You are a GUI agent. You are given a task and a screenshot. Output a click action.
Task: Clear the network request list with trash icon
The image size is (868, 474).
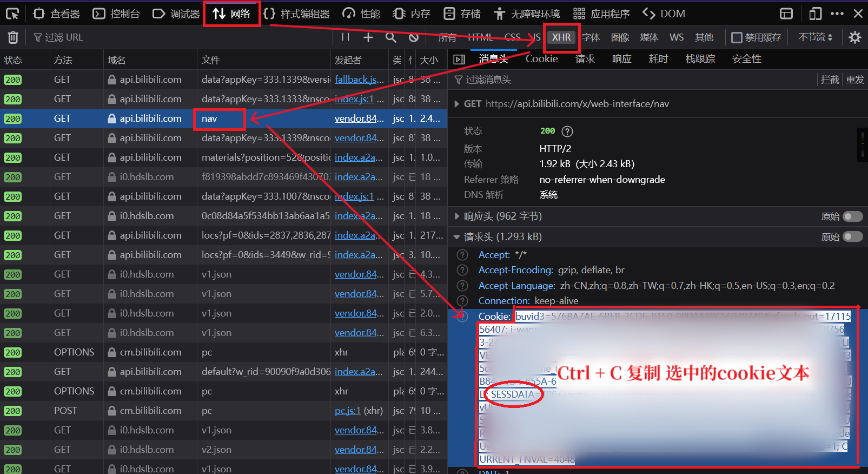13,37
